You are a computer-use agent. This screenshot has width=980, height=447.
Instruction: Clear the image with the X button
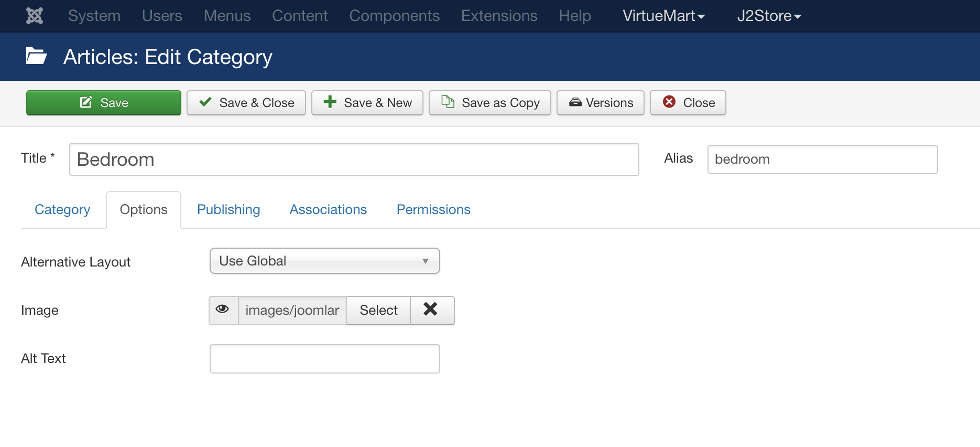[x=431, y=310]
